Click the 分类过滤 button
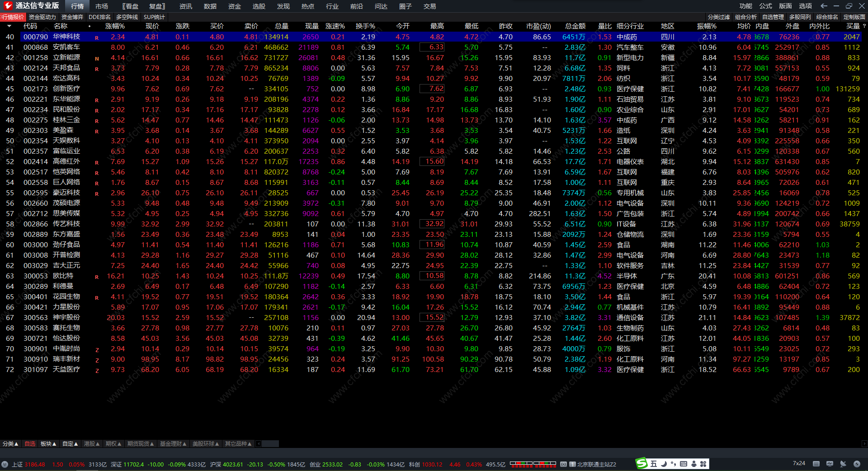 coord(719,17)
